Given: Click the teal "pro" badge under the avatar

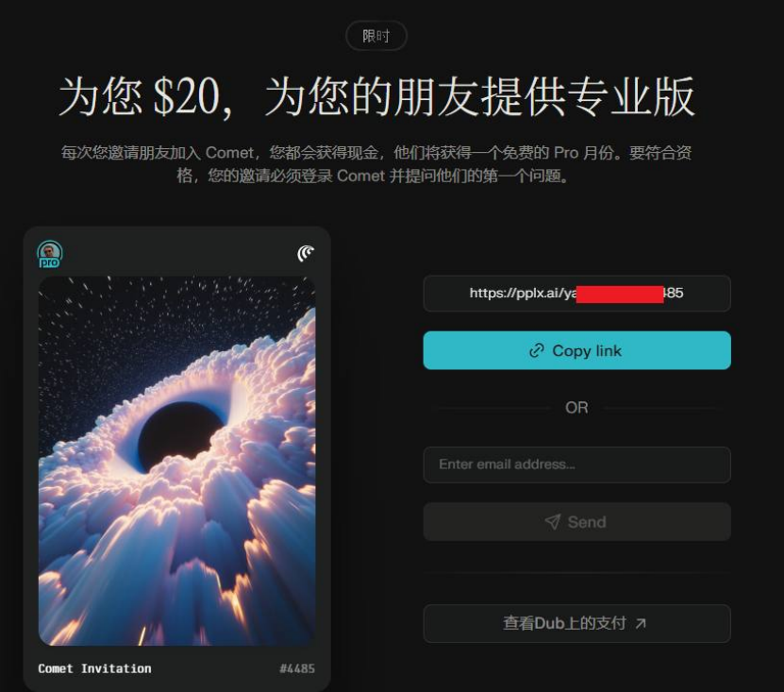Looking at the screenshot, I should pyautogui.click(x=49, y=262).
